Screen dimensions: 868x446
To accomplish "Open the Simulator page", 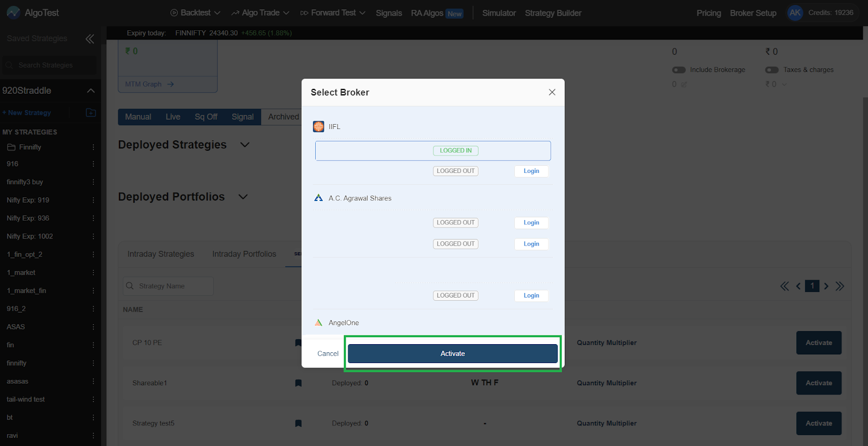I will point(499,13).
